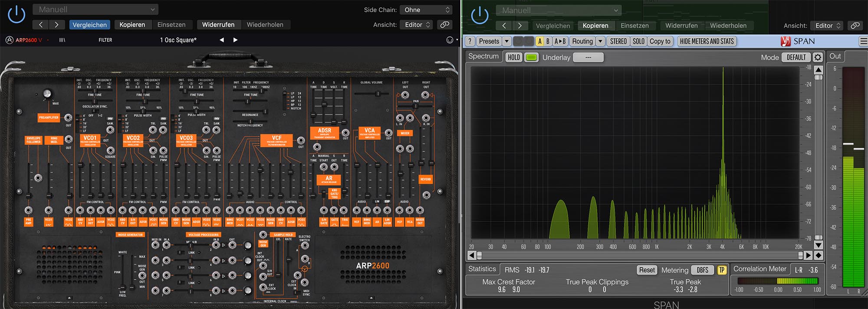Click frequency scroll left arrow in SPAN

472,255
